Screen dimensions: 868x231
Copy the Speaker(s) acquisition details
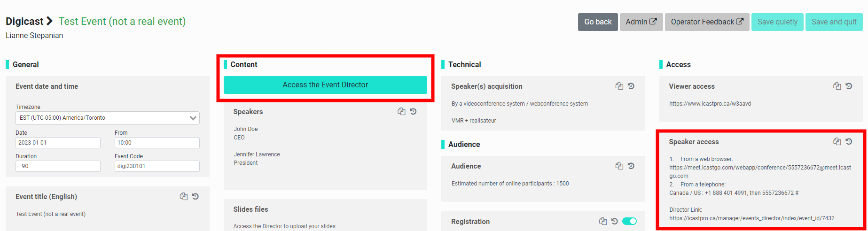tap(619, 86)
